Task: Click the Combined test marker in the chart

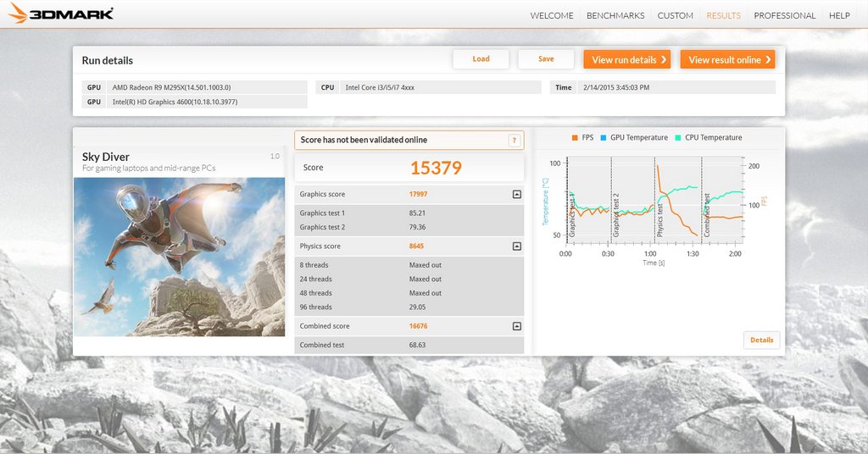Action: [707, 216]
